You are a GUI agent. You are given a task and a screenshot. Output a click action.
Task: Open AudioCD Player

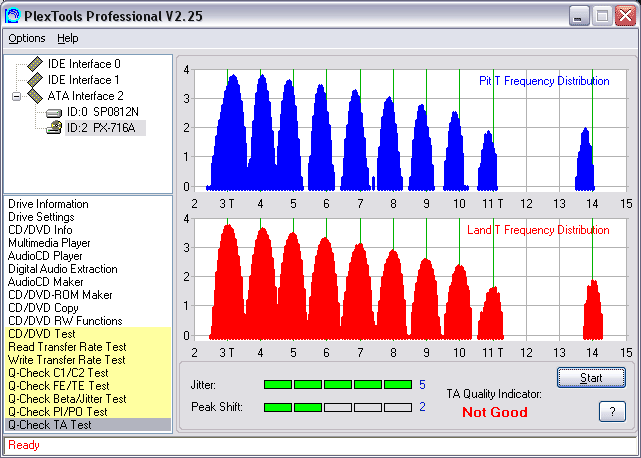[45, 256]
